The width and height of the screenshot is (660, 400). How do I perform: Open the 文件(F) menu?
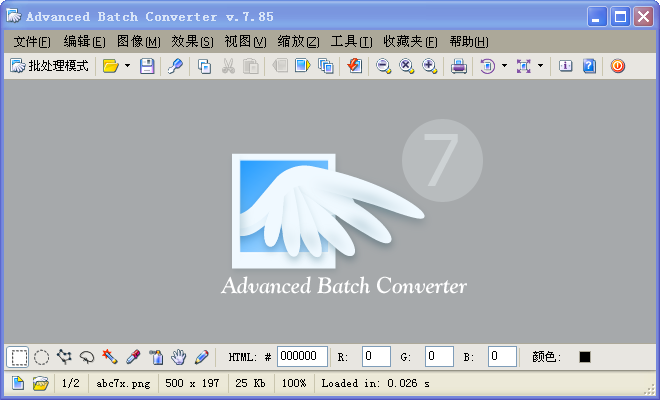(x=32, y=42)
